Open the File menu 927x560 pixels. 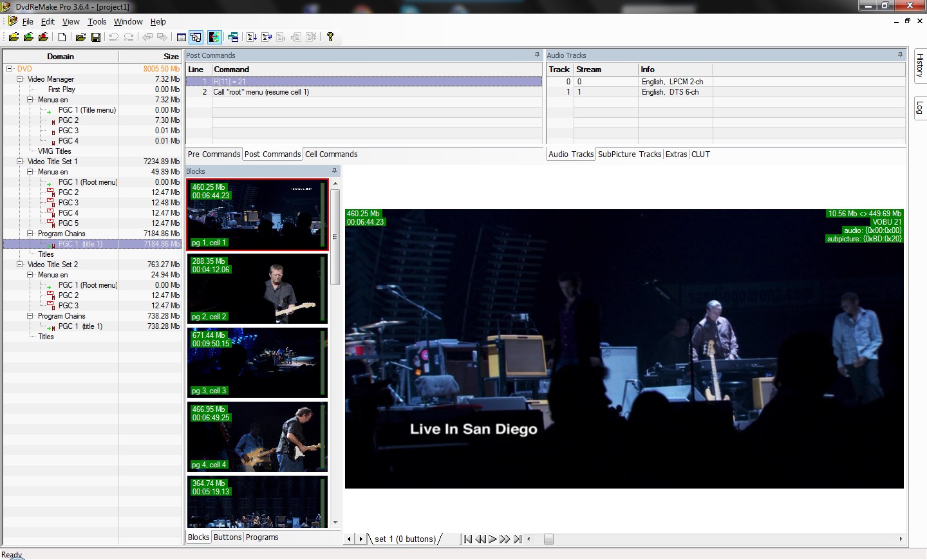28,21
